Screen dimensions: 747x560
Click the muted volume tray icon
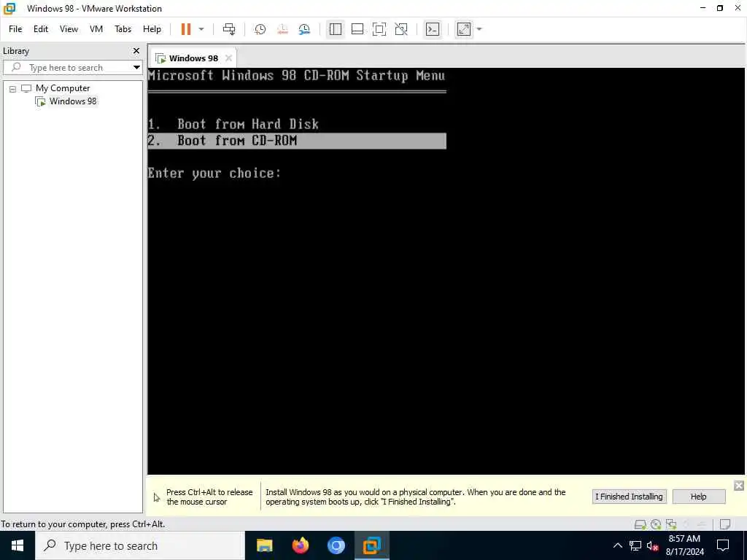click(652, 545)
